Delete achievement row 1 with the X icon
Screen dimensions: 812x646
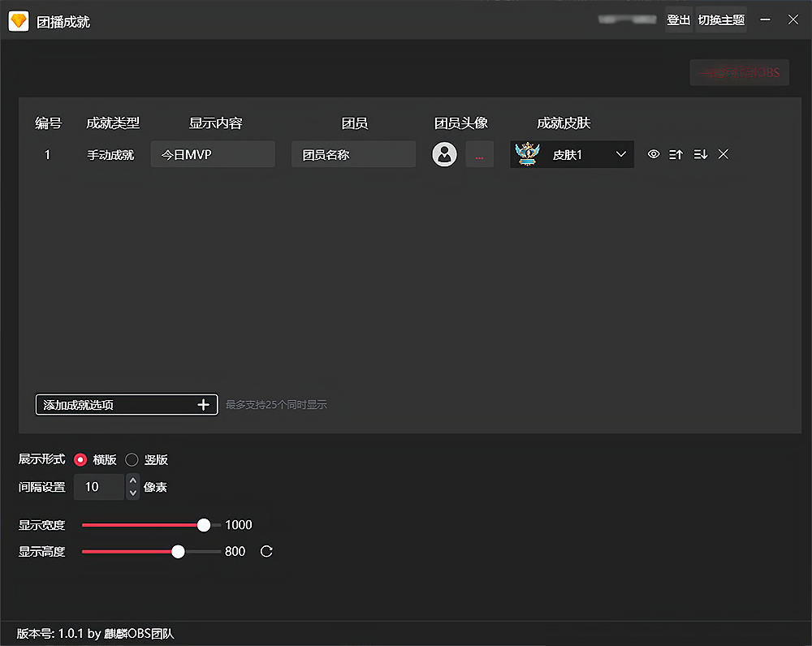click(x=723, y=154)
